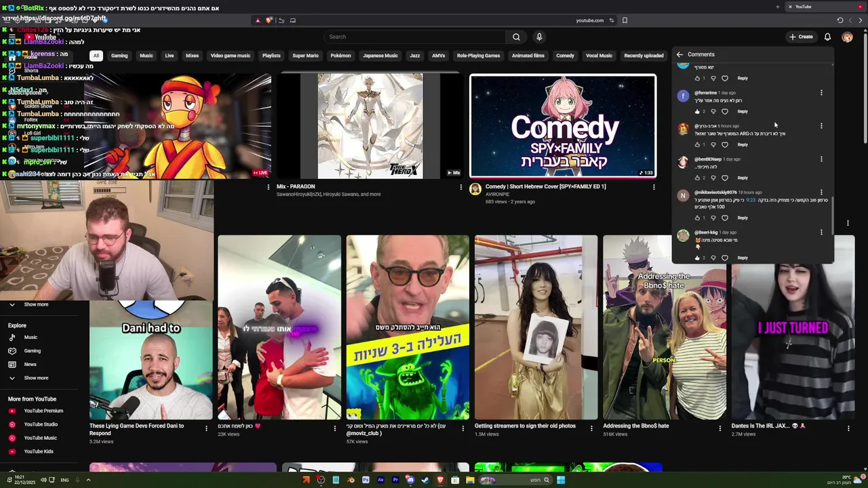Open more options for Comedy Hebrew Cover video
Viewport: 868px width, 488px height.
pyautogui.click(x=654, y=187)
